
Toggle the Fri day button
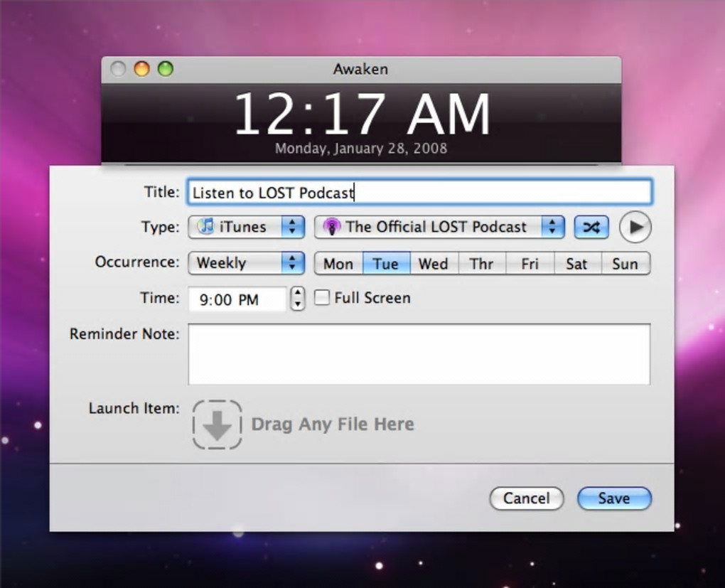point(530,264)
